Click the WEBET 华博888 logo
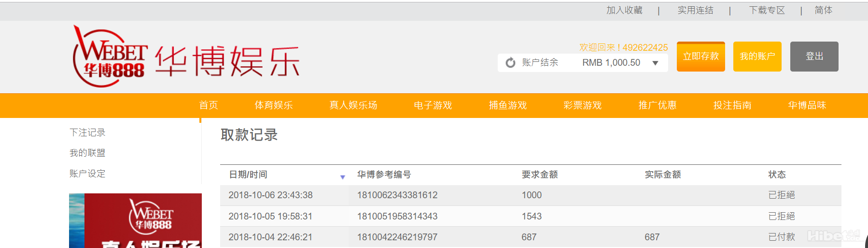868x248 pixels. pyautogui.click(x=110, y=57)
